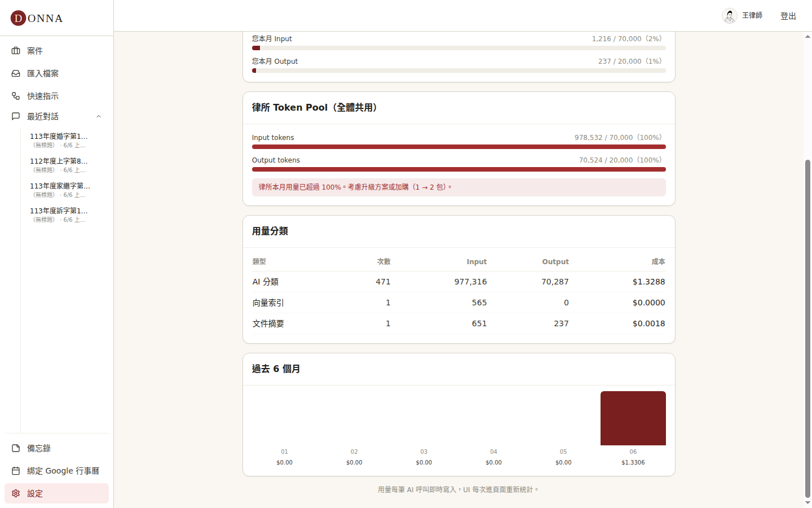Click the 王律師 user name

[x=752, y=15]
